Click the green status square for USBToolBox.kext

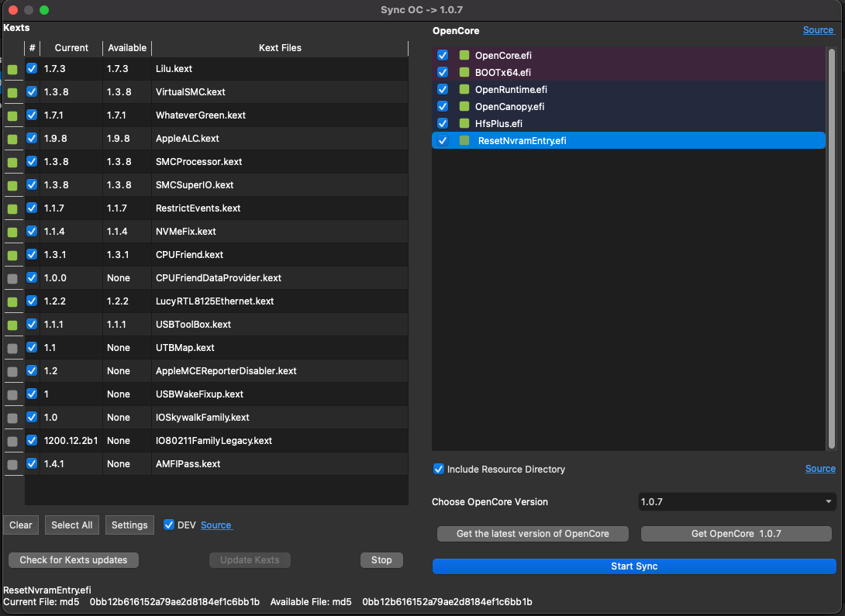click(12, 325)
